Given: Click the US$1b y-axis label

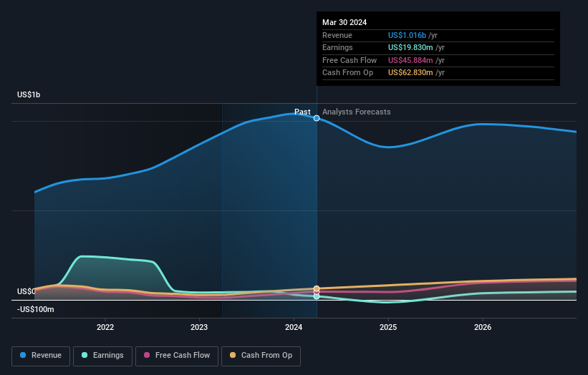Looking at the screenshot, I should pos(29,94).
